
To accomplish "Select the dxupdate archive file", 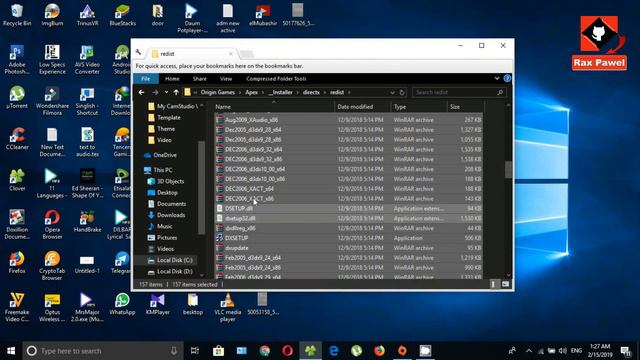I will tap(349, 248).
